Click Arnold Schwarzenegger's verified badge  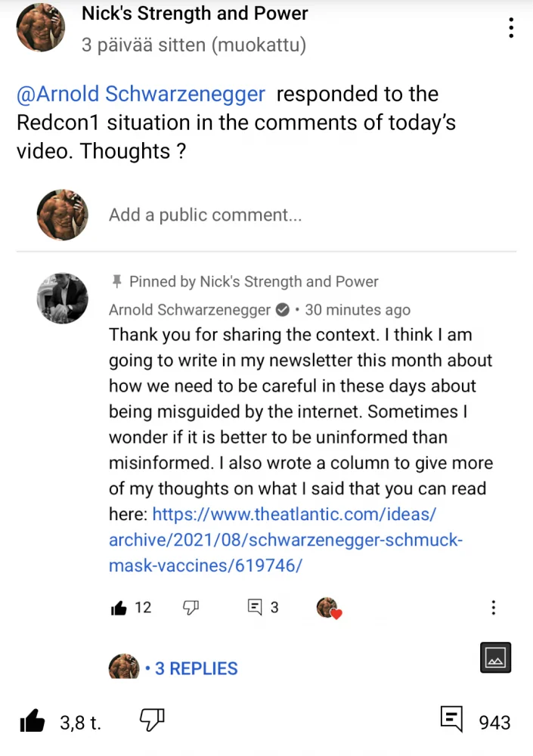282,309
